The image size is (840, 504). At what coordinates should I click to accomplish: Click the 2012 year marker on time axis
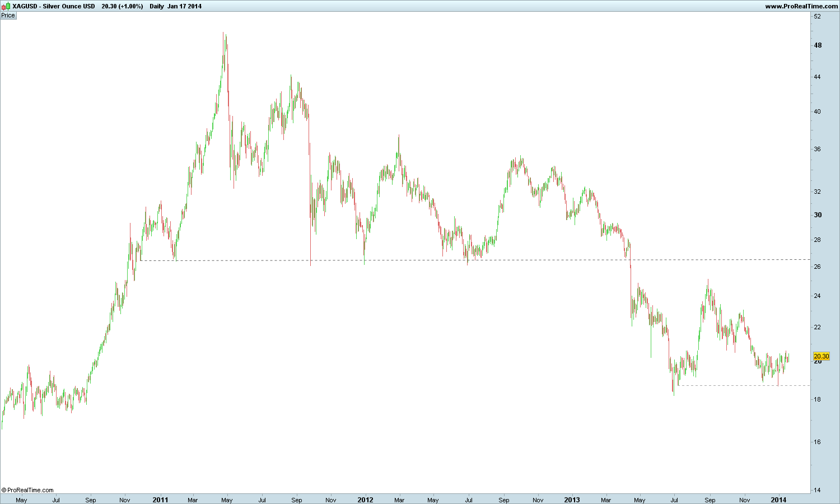[x=365, y=500]
